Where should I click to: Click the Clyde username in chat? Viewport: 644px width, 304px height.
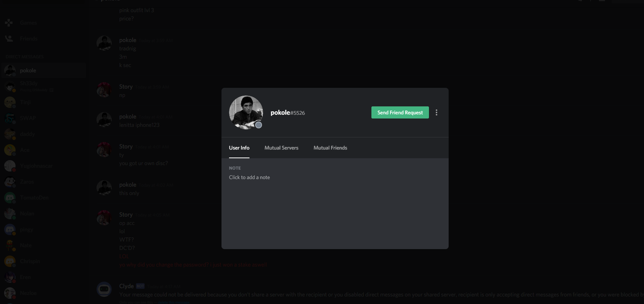(126, 286)
